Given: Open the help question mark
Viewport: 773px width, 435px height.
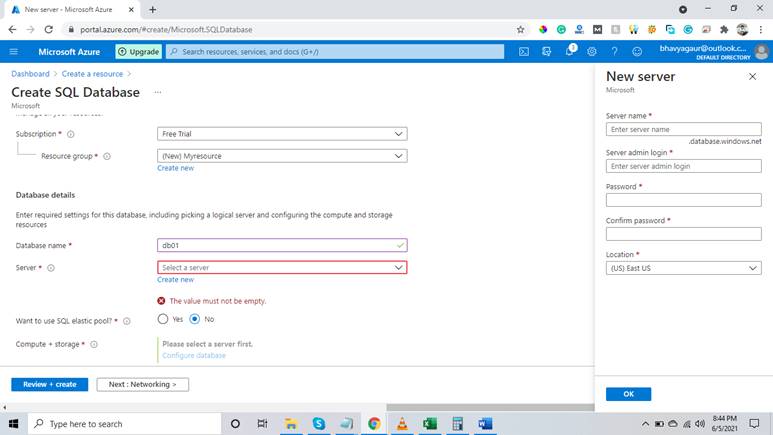Looking at the screenshot, I should (x=614, y=51).
